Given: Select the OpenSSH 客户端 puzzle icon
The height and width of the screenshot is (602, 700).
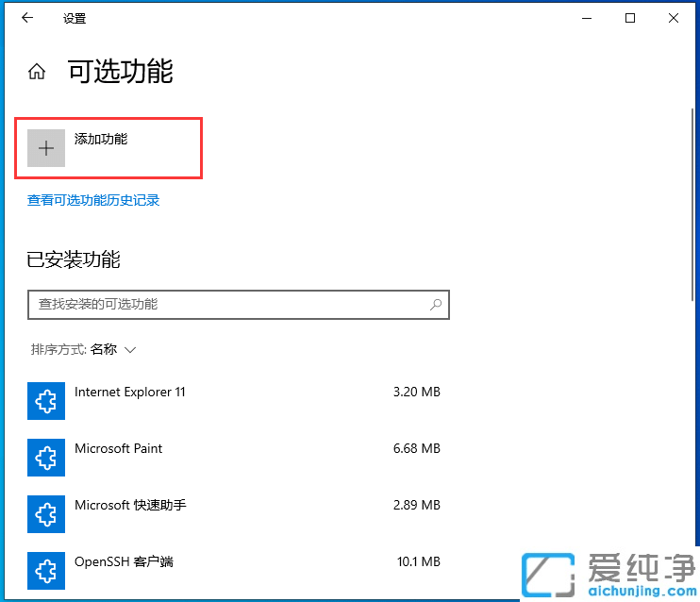Looking at the screenshot, I should [x=46, y=571].
